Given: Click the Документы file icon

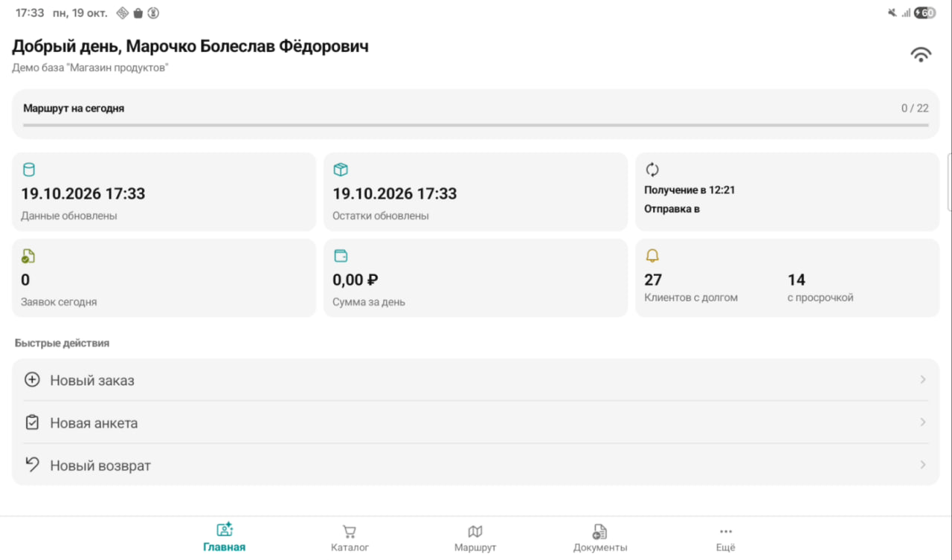Looking at the screenshot, I should [600, 531].
